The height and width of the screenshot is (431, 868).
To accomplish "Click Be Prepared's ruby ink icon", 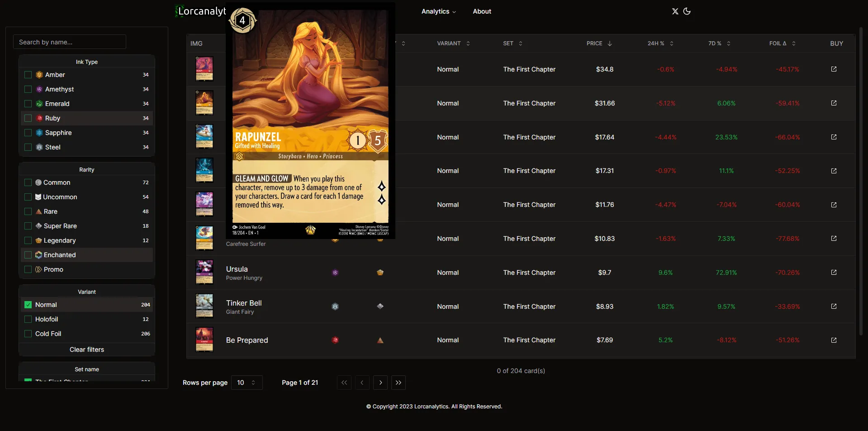I will click(x=335, y=340).
